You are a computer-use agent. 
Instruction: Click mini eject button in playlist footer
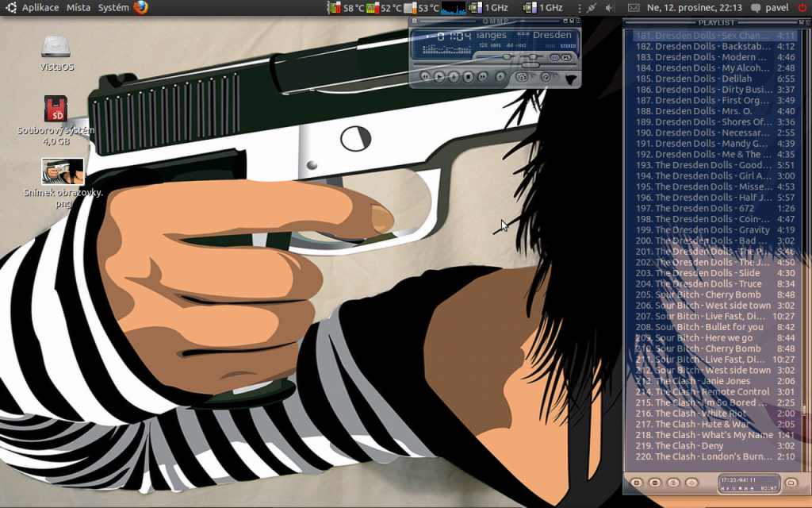[x=752, y=489]
